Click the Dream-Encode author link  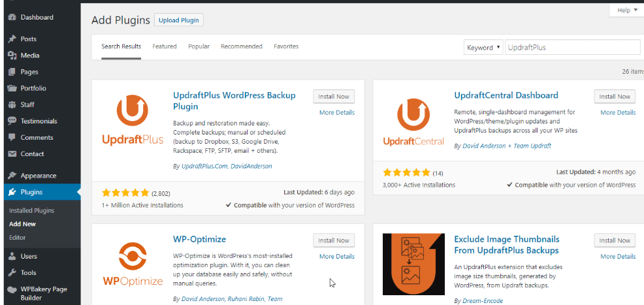483,301
